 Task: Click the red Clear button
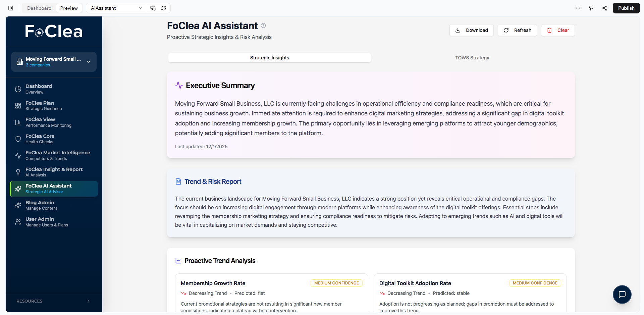point(557,30)
